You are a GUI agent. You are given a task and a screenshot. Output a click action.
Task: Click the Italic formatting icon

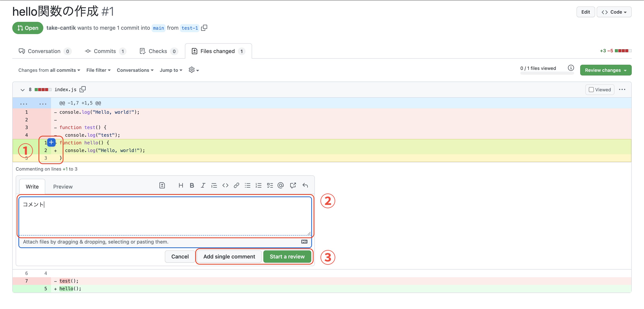tap(203, 185)
